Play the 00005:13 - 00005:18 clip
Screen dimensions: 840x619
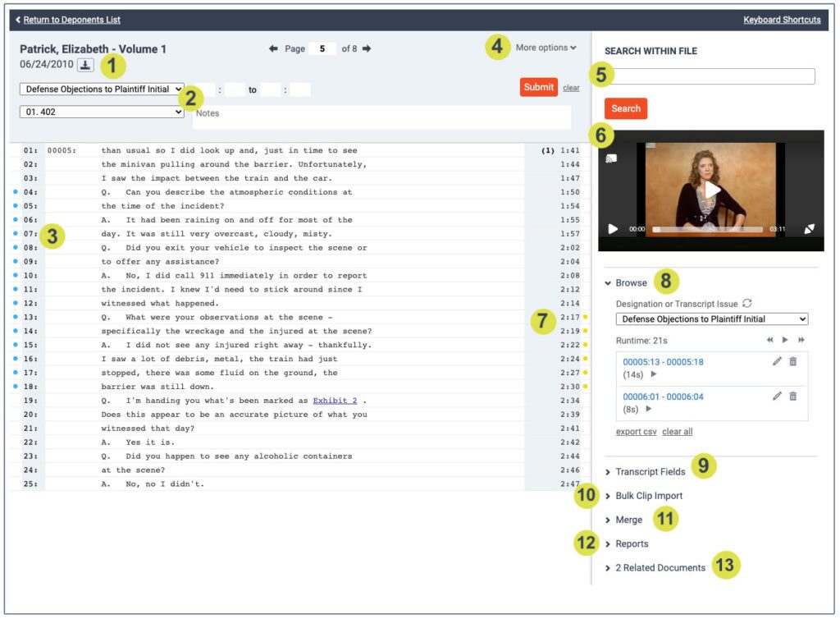point(654,374)
